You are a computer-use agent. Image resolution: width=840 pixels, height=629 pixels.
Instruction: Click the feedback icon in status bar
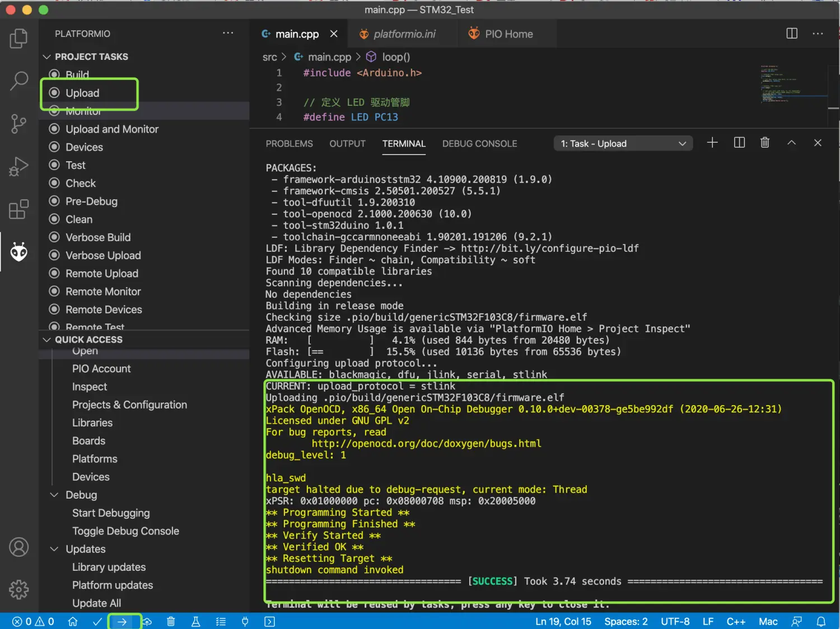[796, 621]
